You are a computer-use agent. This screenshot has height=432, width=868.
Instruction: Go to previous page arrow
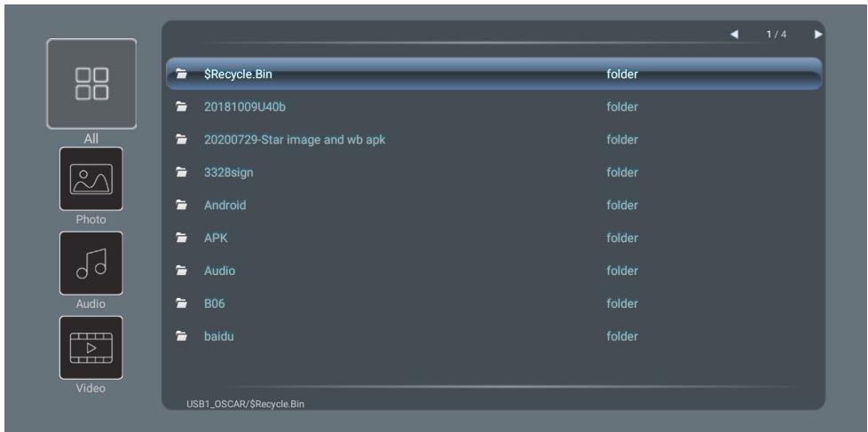coord(734,35)
